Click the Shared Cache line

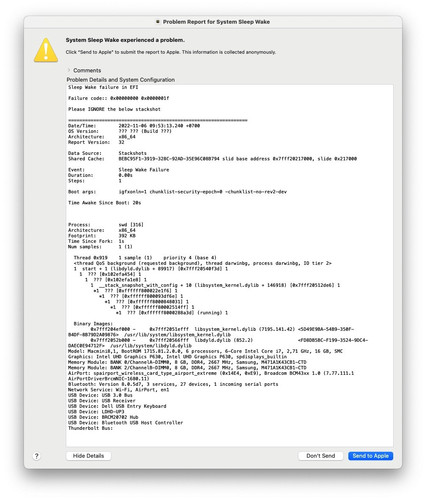[x=212, y=159]
